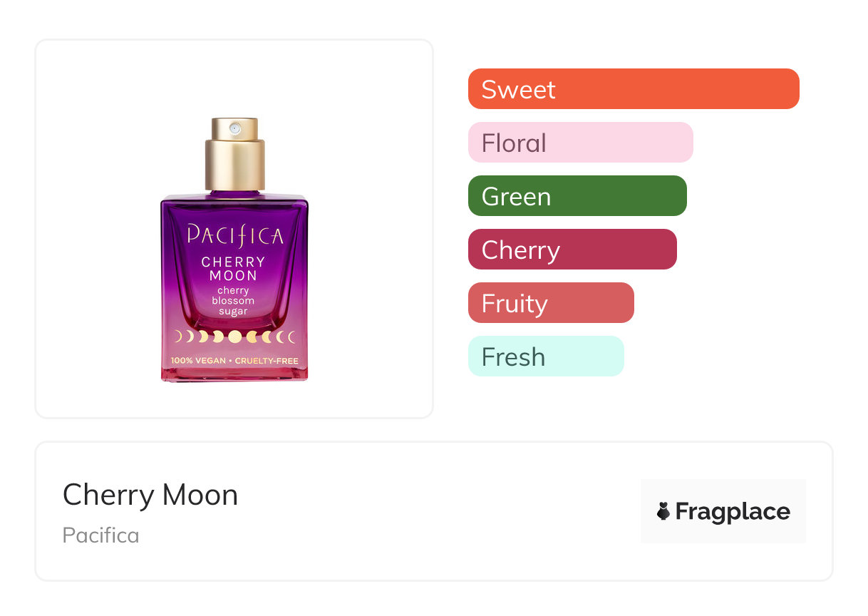Select the pink Floral accord bar
The image size is (868, 616).
point(580,143)
